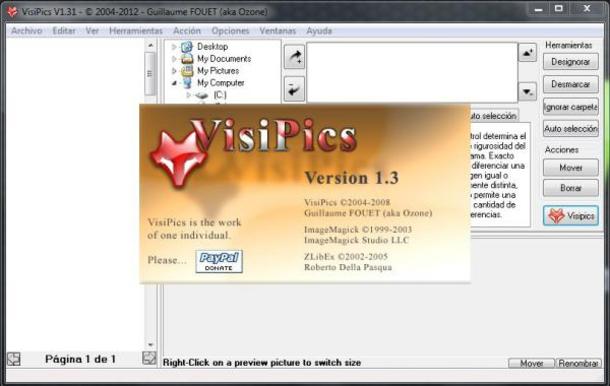This screenshot has width=610, height=386.
Task: Expand the Desktop tree node
Action: 174,47
